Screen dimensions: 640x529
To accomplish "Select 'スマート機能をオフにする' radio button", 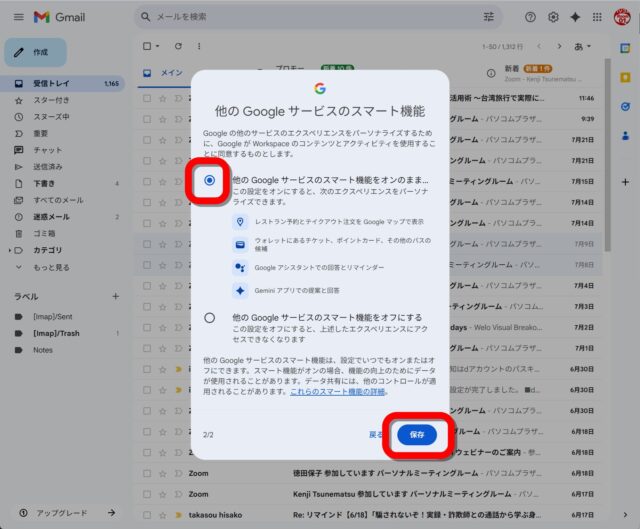I will click(x=209, y=318).
